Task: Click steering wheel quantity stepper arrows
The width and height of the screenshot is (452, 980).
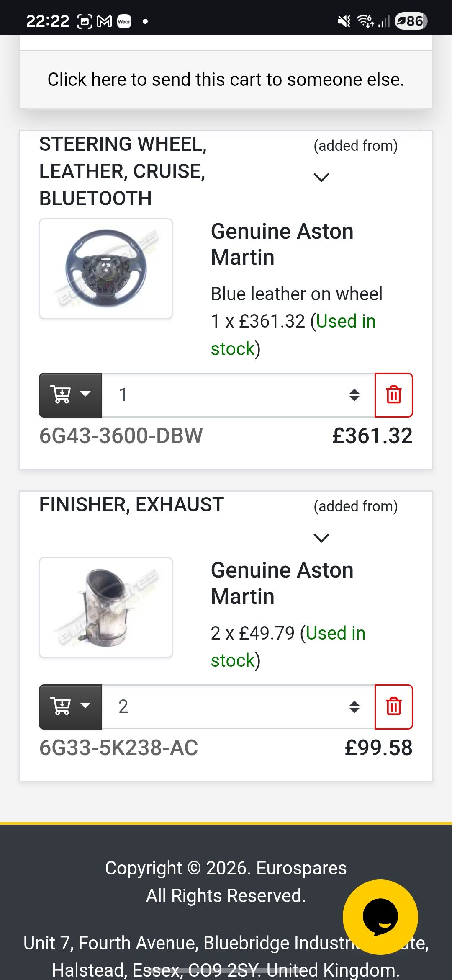Action: click(x=354, y=395)
